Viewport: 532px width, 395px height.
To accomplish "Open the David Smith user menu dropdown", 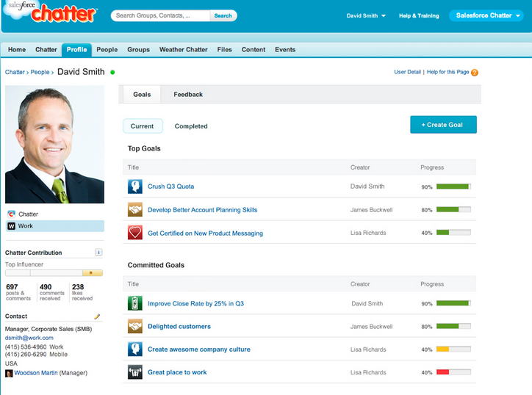I will 366,15.
